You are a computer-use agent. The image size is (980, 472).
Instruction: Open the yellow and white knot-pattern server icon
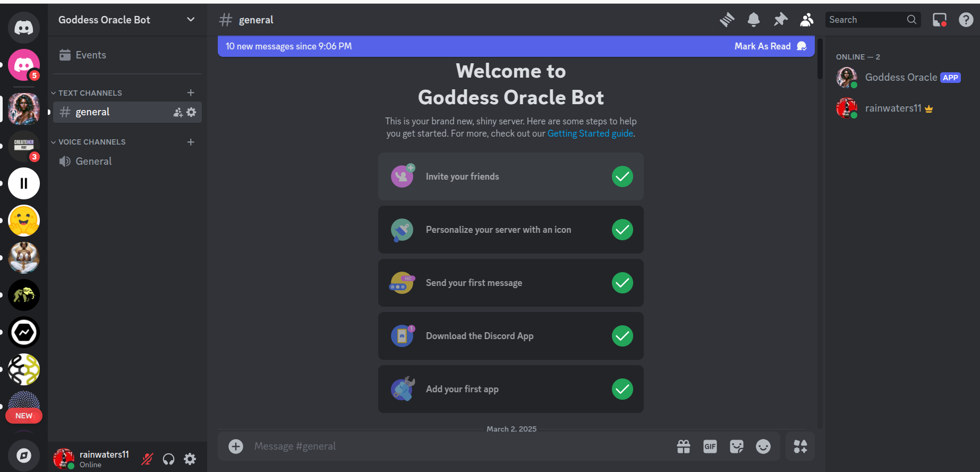[x=24, y=369]
